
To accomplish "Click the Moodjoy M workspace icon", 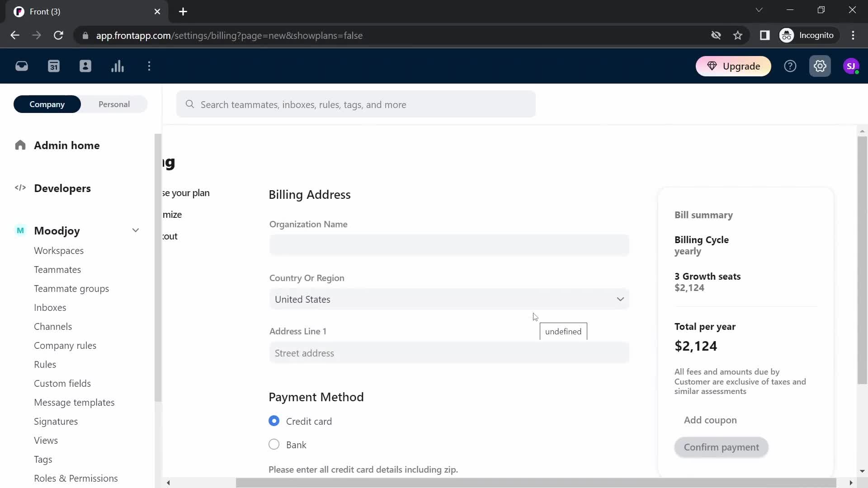I will coord(20,231).
